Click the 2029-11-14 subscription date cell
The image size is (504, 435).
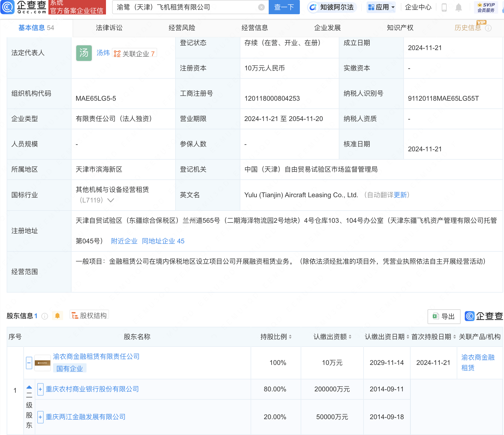387,363
